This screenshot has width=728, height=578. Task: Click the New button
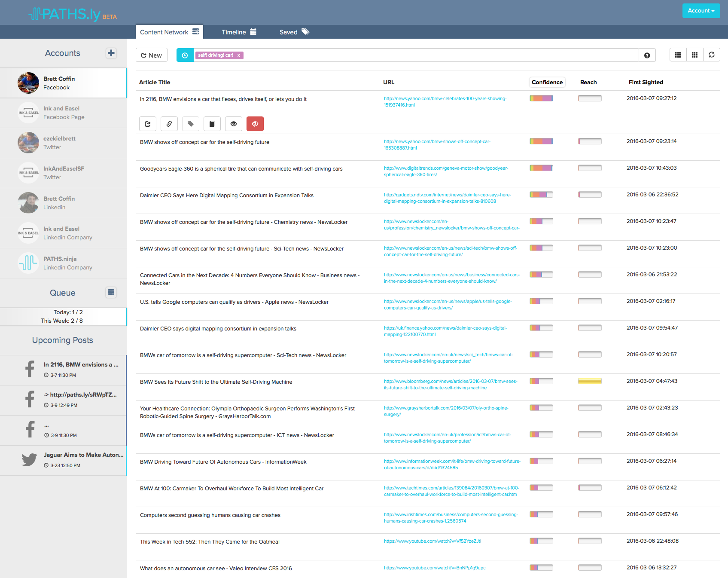pyautogui.click(x=152, y=55)
